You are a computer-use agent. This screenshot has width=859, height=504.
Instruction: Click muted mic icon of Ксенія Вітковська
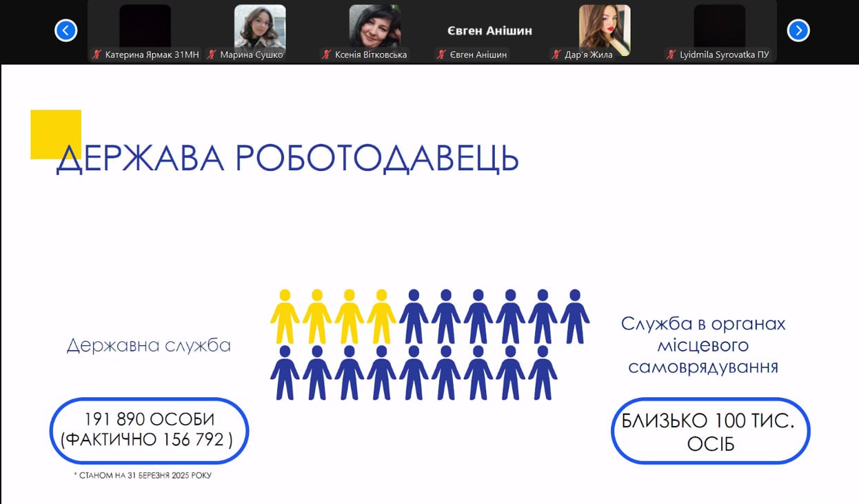pyautogui.click(x=327, y=54)
